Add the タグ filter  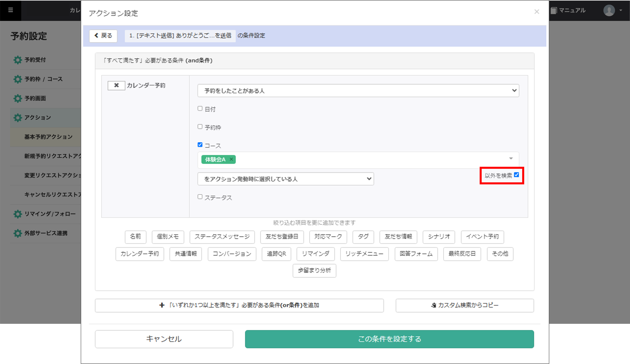pos(363,237)
